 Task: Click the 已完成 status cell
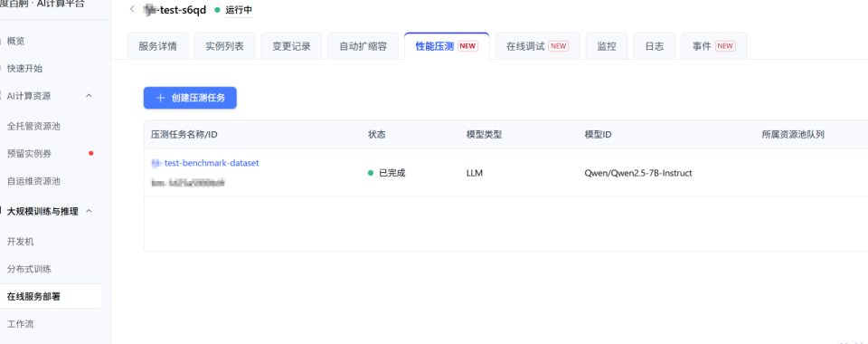click(x=387, y=173)
